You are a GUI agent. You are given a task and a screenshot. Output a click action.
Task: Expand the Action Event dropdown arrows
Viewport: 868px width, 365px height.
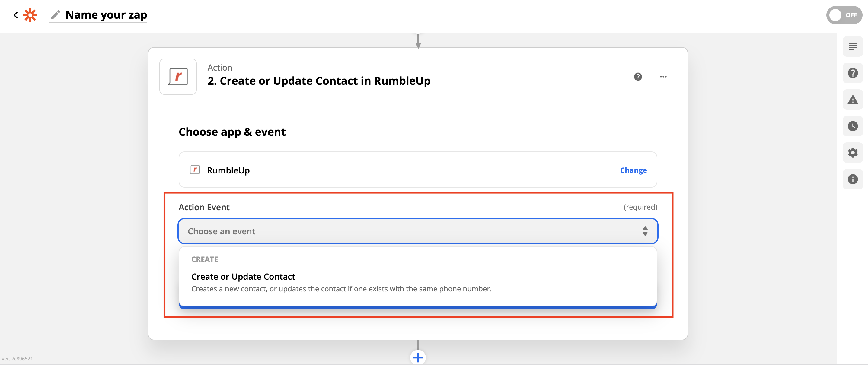(x=645, y=231)
